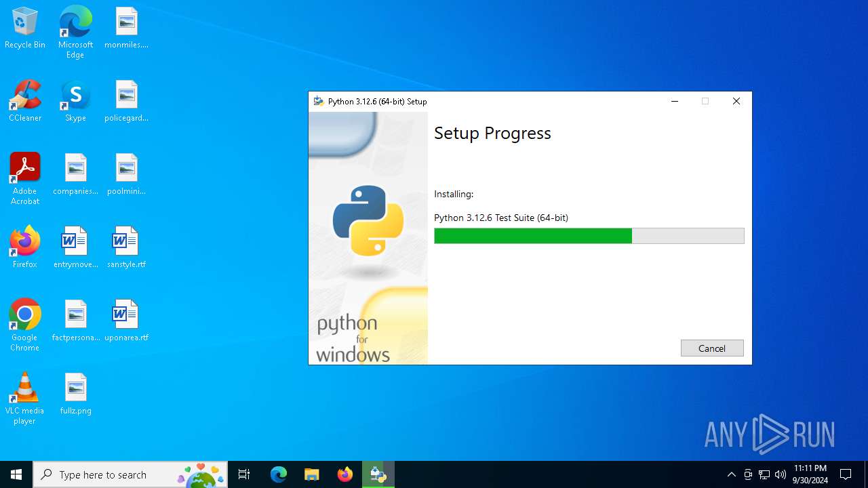868x488 pixels.
Task: Select the entrymove Word document icon
Action: 75,248
